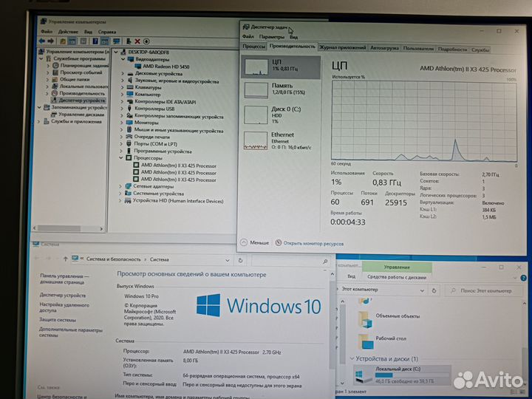Collapse Processors (Процессоры) category

click(121, 158)
